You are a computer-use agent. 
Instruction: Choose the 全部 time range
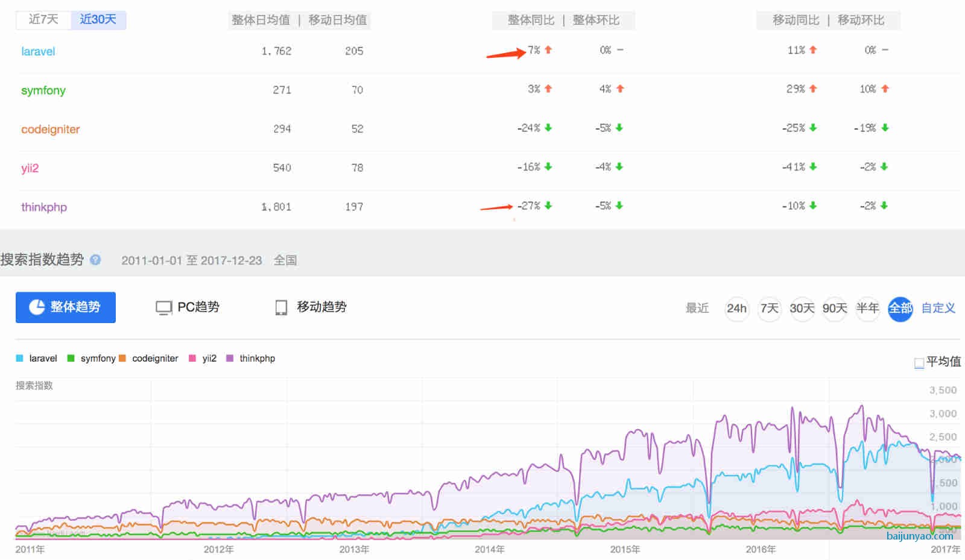coord(900,309)
